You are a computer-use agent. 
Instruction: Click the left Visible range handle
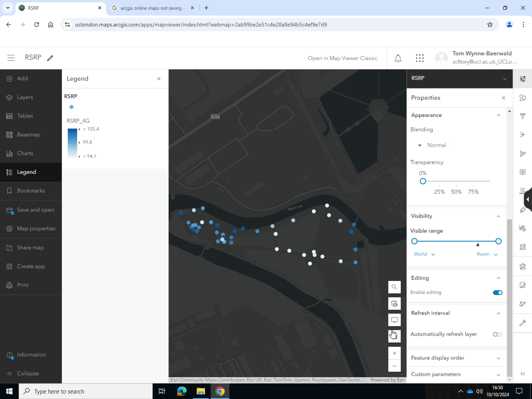[414, 241]
